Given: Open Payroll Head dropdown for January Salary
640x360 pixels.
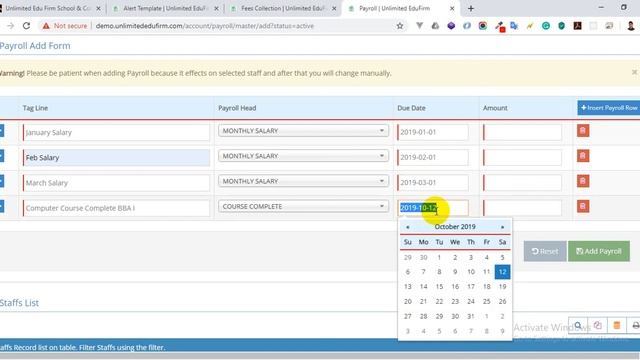Looking at the screenshot, I should 303,131.
